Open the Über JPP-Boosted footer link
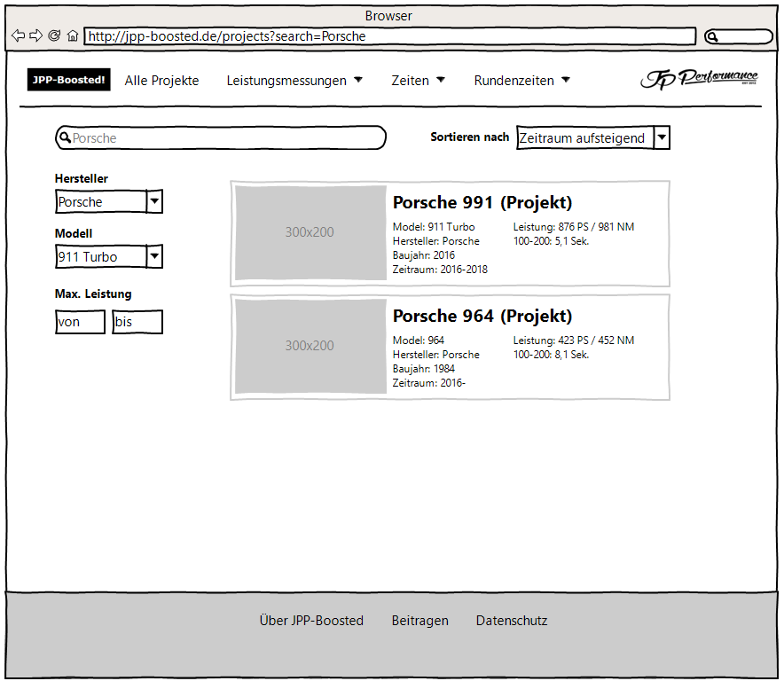This screenshot has width=784, height=681. (311, 621)
